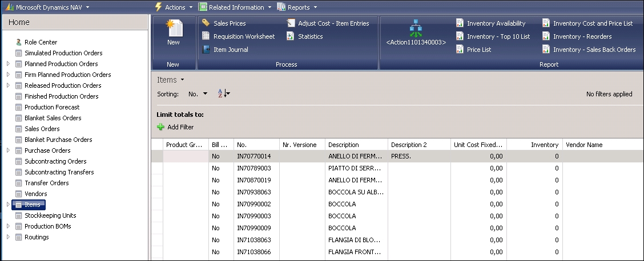The image size is (644, 261).
Task: Select item number IN70789003
Action: point(254,168)
